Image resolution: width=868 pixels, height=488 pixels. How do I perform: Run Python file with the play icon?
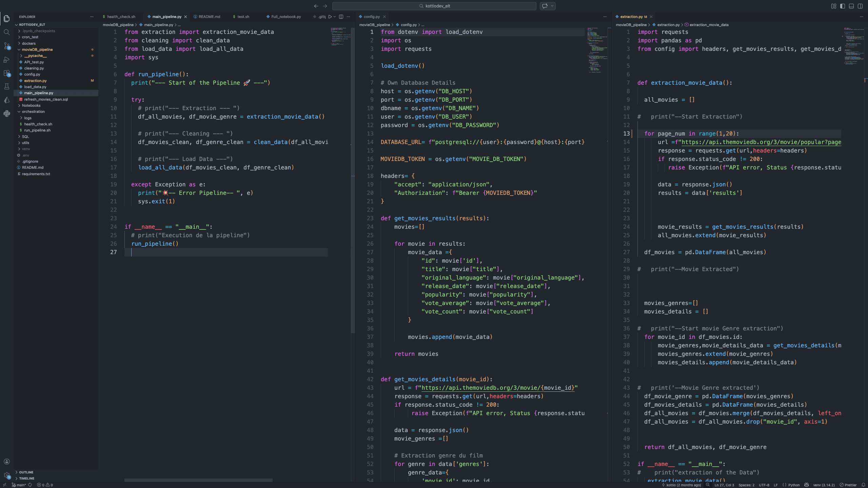(330, 17)
